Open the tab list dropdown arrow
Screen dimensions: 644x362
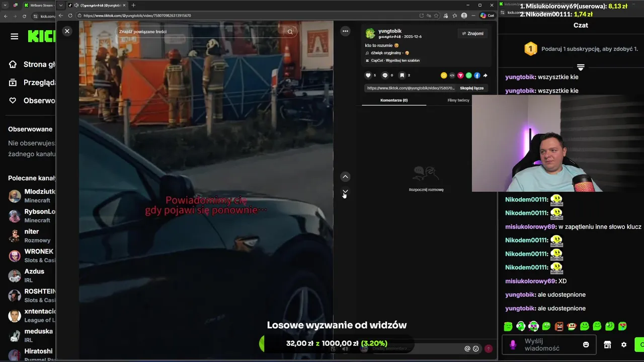pos(61,5)
